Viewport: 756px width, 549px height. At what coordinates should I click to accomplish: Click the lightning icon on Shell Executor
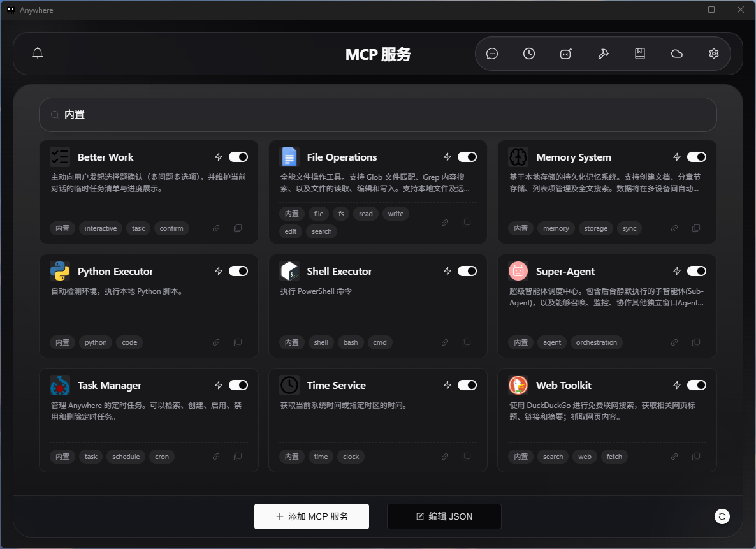point(447,271)
